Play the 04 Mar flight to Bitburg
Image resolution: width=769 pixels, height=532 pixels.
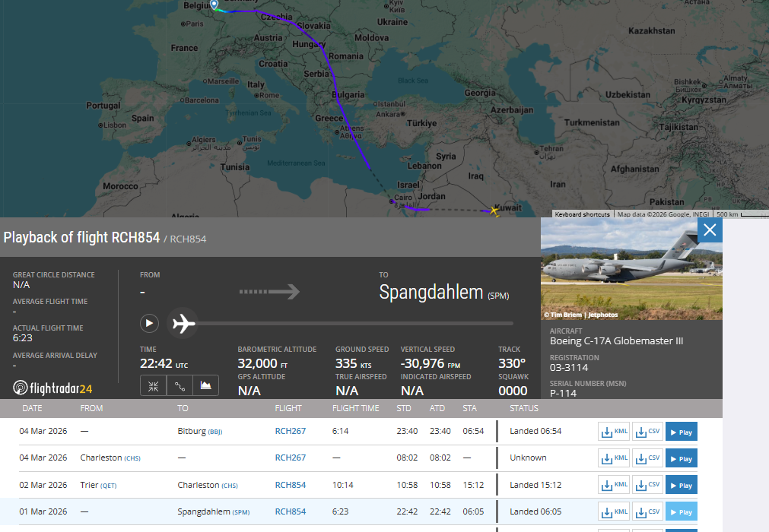coord(681,432)
